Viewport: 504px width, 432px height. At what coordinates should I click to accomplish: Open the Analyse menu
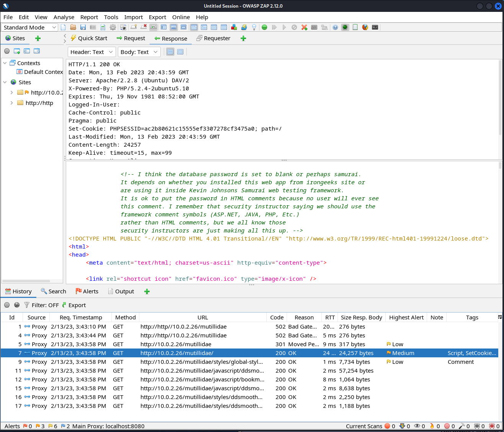coord(64,17)
